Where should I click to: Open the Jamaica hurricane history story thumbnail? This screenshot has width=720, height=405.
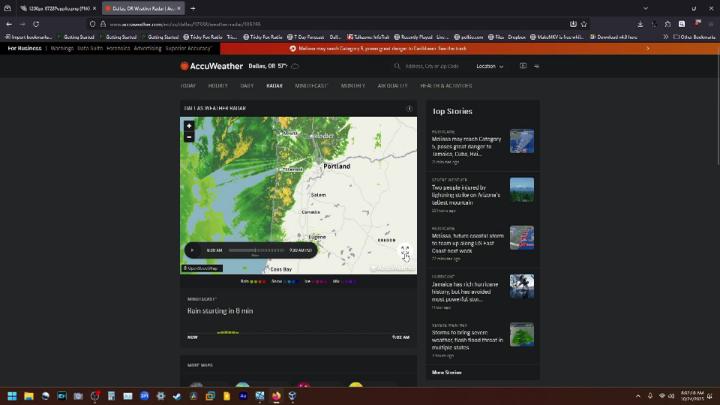click(x=522, y=286)
